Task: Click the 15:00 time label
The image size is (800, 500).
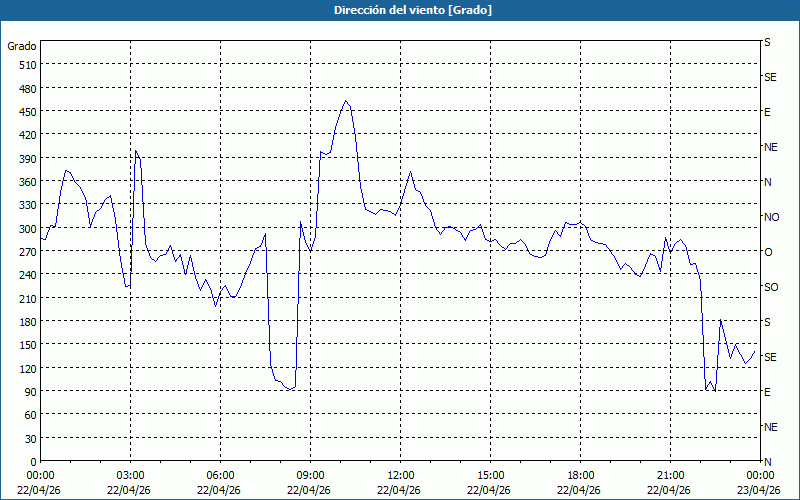Action: pyautogui.click(x=490, y=475)
